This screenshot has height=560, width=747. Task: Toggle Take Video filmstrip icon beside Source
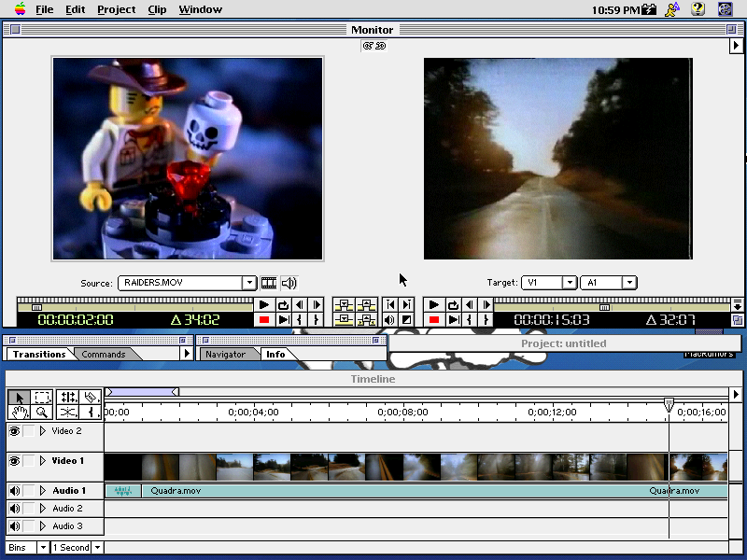click(x=269, y=284)
